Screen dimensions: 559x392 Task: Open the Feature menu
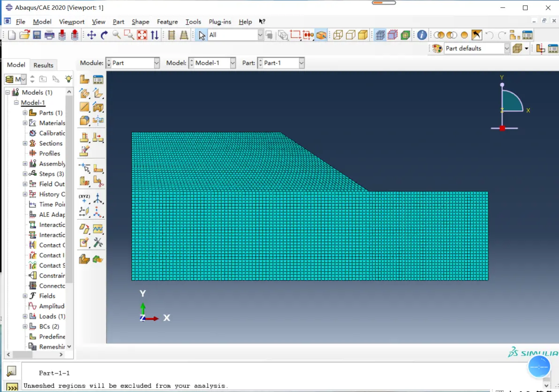[x=167, y=22]
